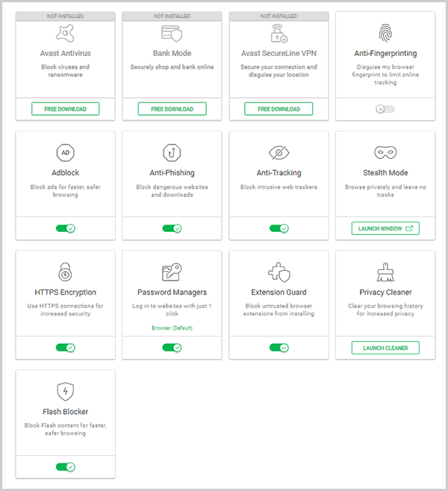448x491 pixels.
Task: Disable the Anti-Phishing switch
Action: tap(172, 228)
